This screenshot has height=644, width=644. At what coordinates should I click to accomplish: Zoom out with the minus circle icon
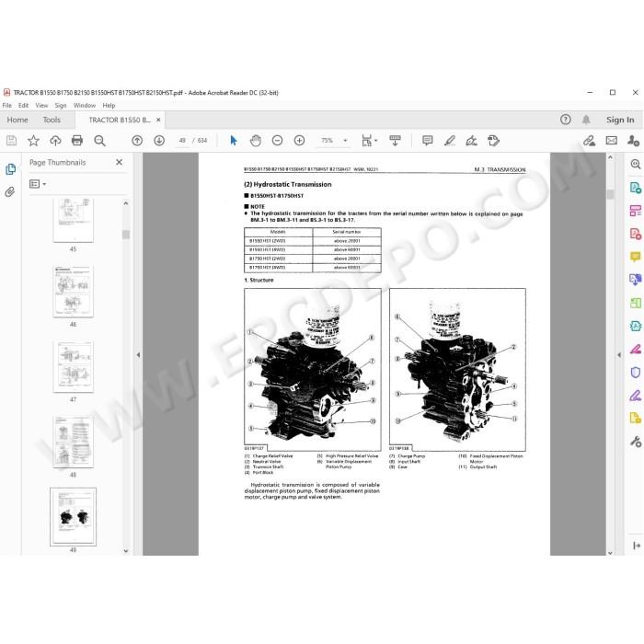277,141
